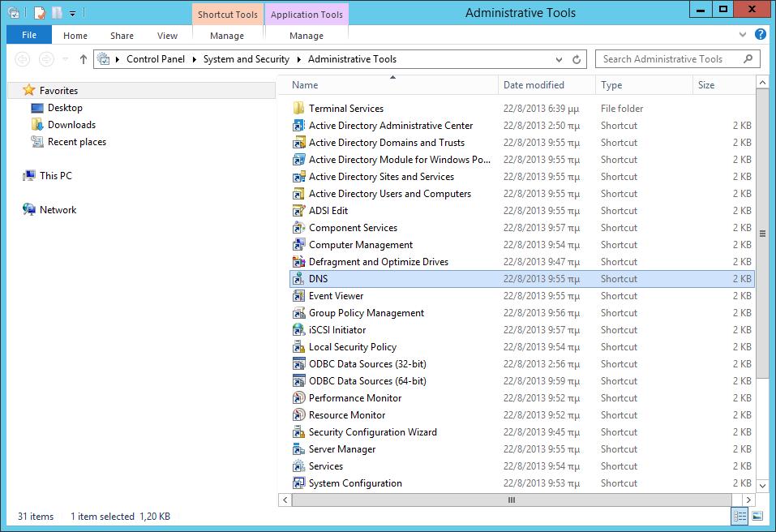Sort by the Date modified column header

(x=547, y=85)
